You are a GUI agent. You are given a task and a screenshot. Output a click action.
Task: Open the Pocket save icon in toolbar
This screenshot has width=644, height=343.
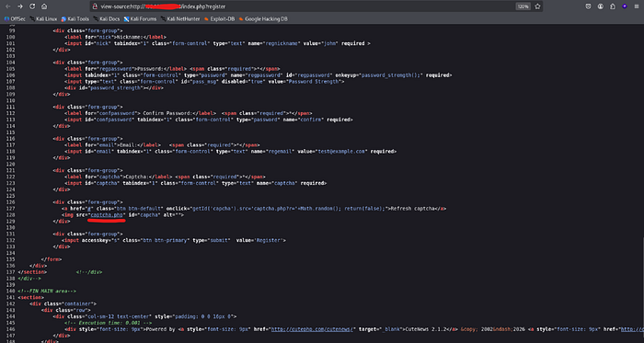[588, 6]
